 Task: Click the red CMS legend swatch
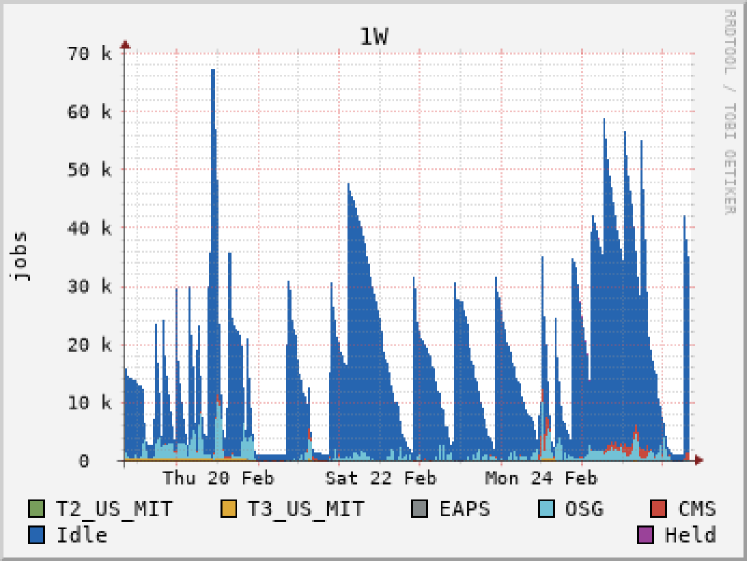658,509
